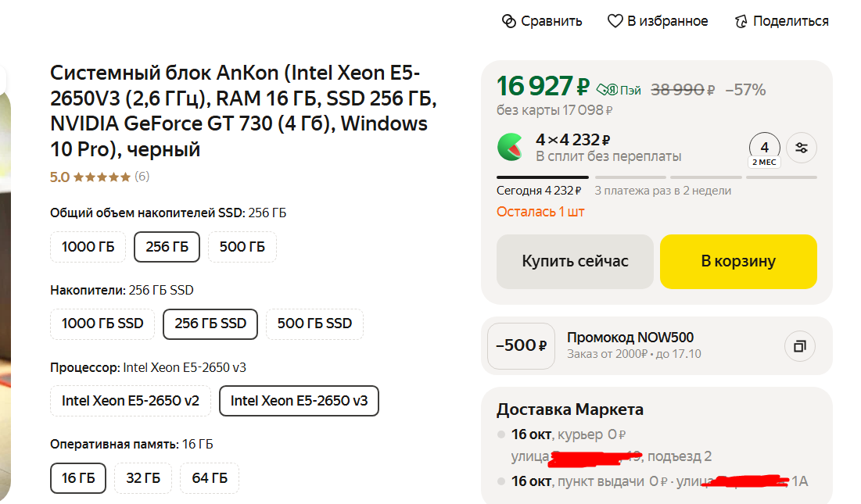This screenshot has width=861, height=504.
Task: Choose Intel Xeon E5-2650 v2 processor
Action: 131,401
